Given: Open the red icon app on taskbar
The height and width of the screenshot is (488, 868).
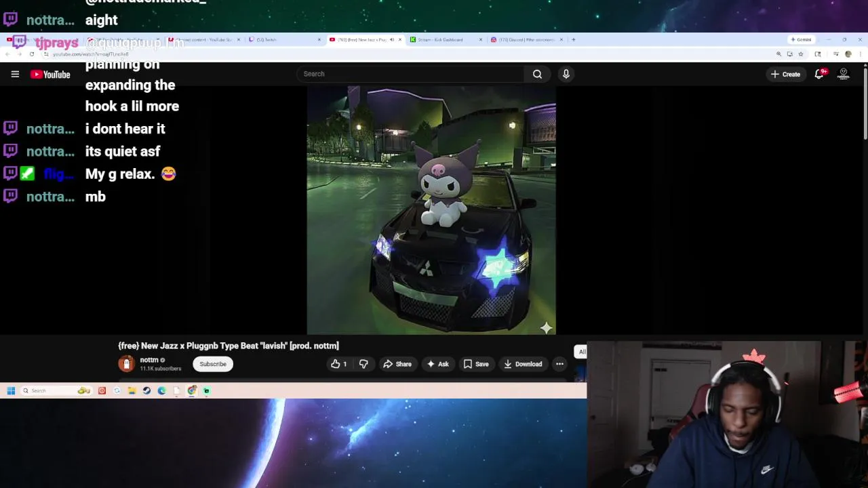Looking at the screenshot, I should (102, 390).
